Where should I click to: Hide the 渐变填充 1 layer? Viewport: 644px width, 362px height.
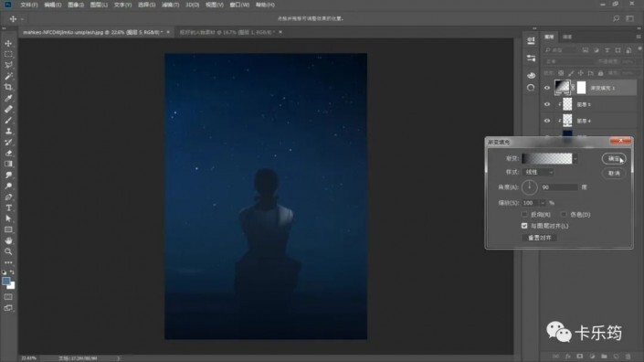[x=547, y=88]
